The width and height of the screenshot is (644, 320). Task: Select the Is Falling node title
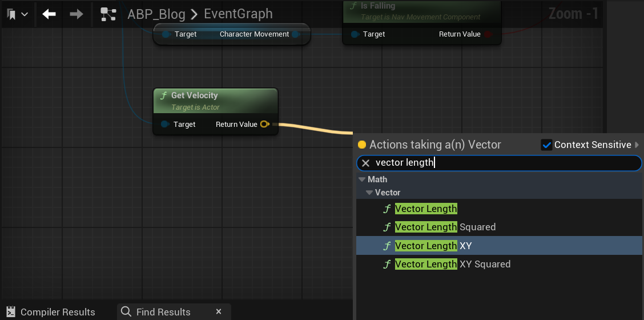(x=378, y=6)
